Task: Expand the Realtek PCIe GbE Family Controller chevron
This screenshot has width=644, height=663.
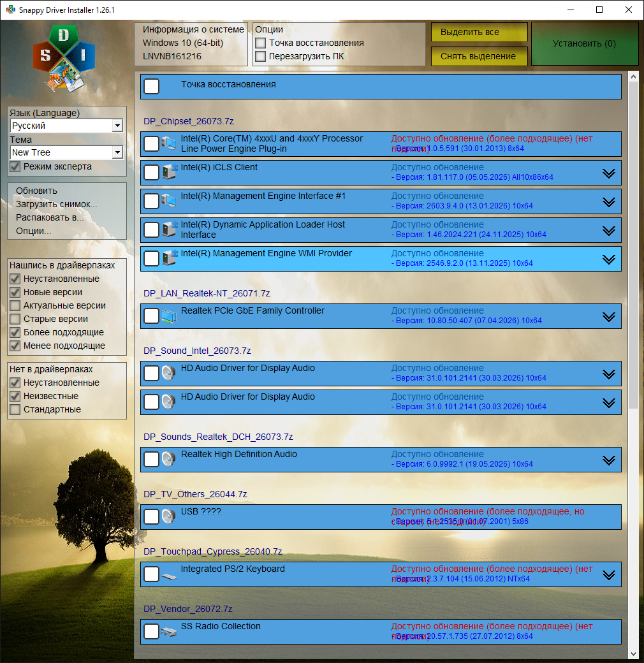Action: click(609, 317)
